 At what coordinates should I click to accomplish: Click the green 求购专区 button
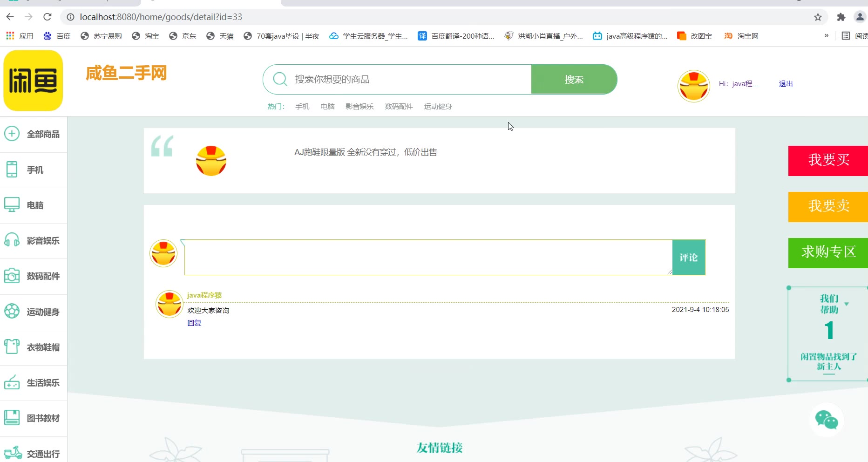(x=828, y=253)
